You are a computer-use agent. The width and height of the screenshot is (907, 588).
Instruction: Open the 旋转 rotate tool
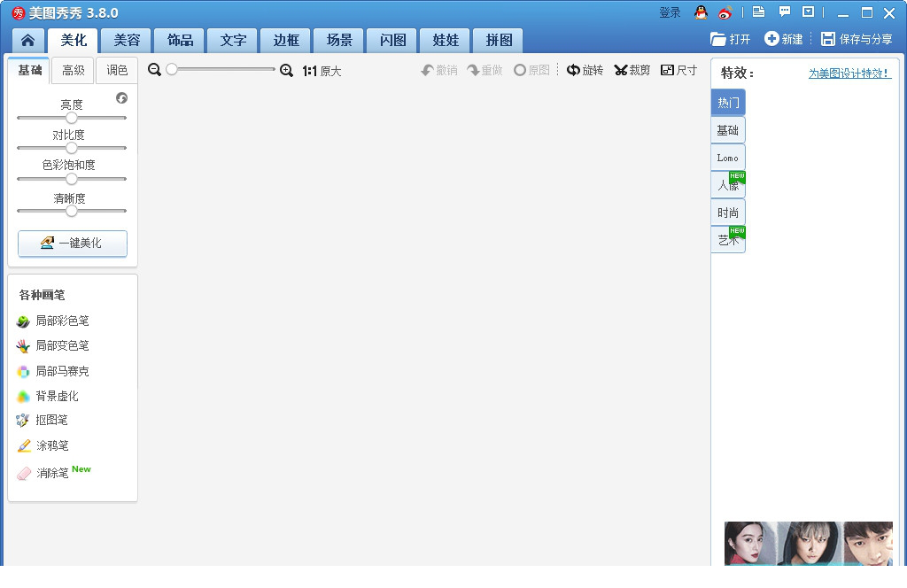pos(585,70)
